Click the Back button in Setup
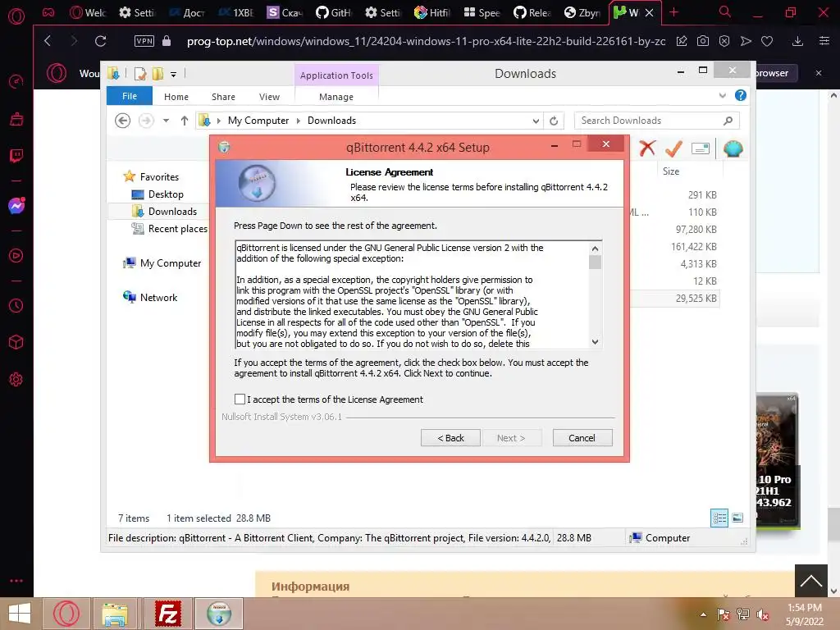The width and height of the screenshot is (840, 630). tap(450, 438)
